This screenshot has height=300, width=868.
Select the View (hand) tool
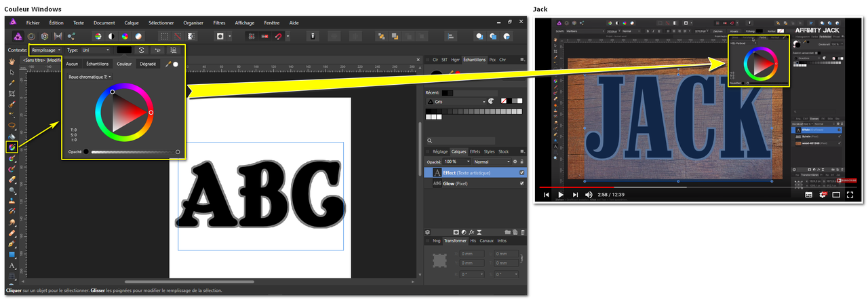pyautogui.click(x=12, y=62)
